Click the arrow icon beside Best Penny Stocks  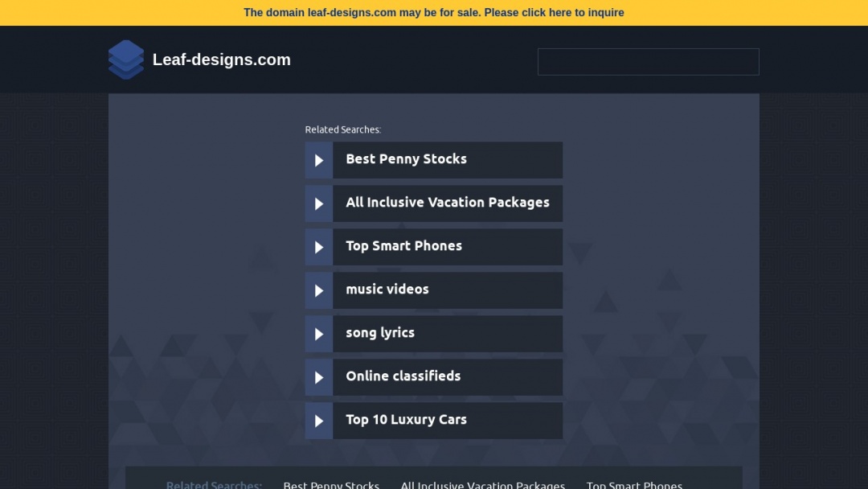[x=318, y=160]
